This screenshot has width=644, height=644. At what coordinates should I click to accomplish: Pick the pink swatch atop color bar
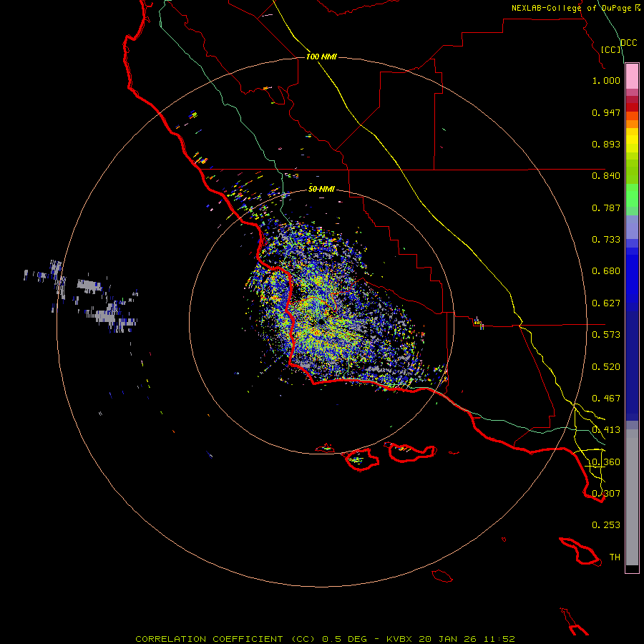coord(632,77)
